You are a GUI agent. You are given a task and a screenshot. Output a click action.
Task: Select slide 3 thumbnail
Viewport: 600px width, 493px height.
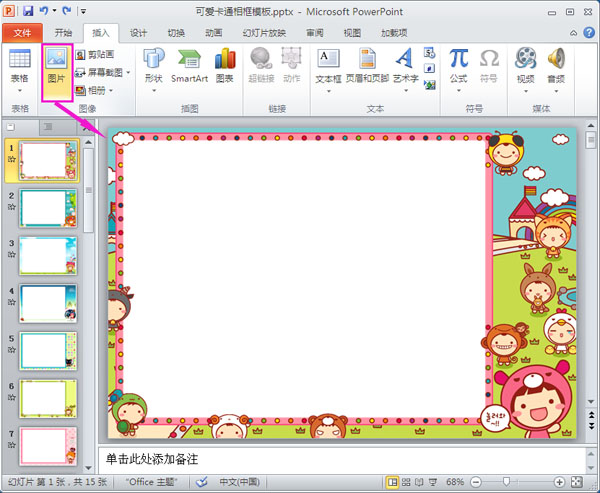[x=48, y=256]
